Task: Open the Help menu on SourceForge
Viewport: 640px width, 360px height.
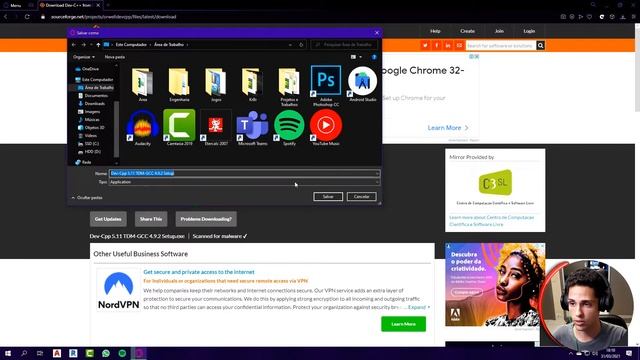Action: (x=435, y=31)
